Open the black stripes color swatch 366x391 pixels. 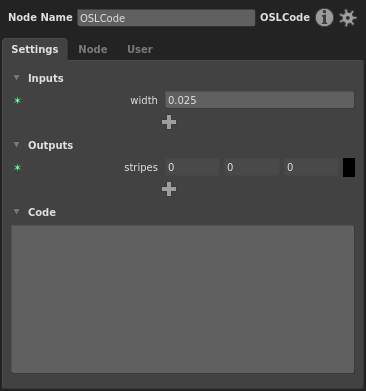(349, 167)
